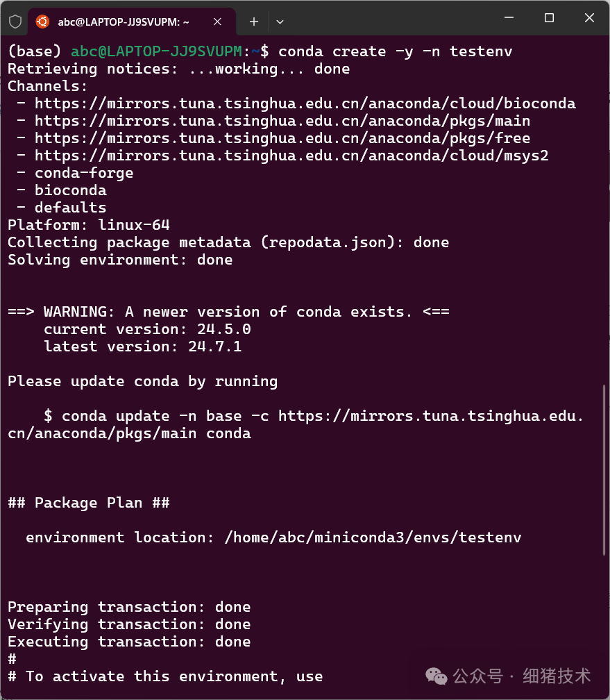Screen dimensions: 610x700
Task: Close the abc@LAPTOP-JJ9SVUPM tab
Action: 218,21
